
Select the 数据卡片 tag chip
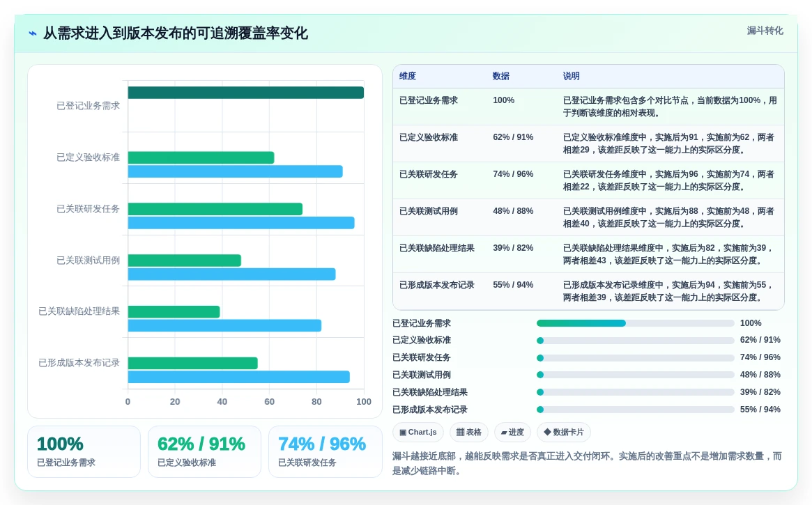point(564,432)
